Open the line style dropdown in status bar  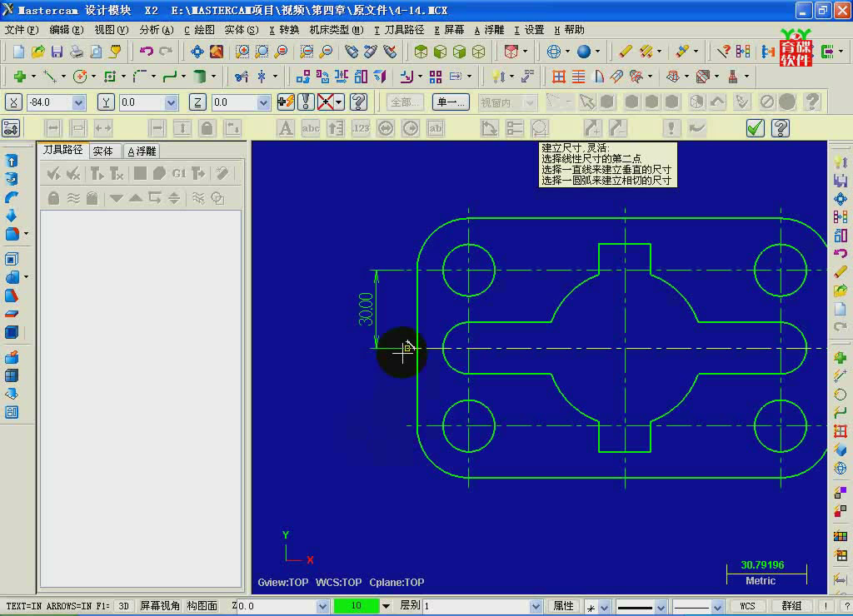(x=661, y=606)
